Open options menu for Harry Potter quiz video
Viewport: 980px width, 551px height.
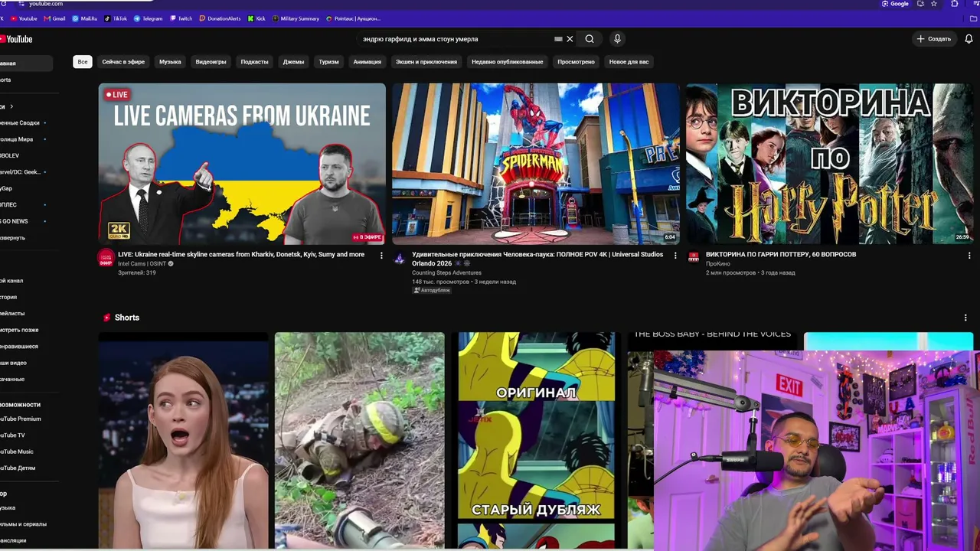coord(969,256)
